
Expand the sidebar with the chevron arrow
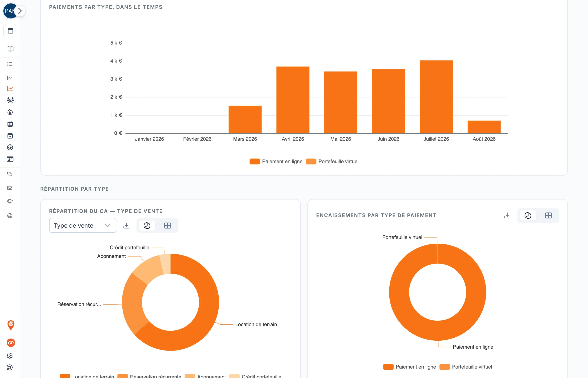20,11
